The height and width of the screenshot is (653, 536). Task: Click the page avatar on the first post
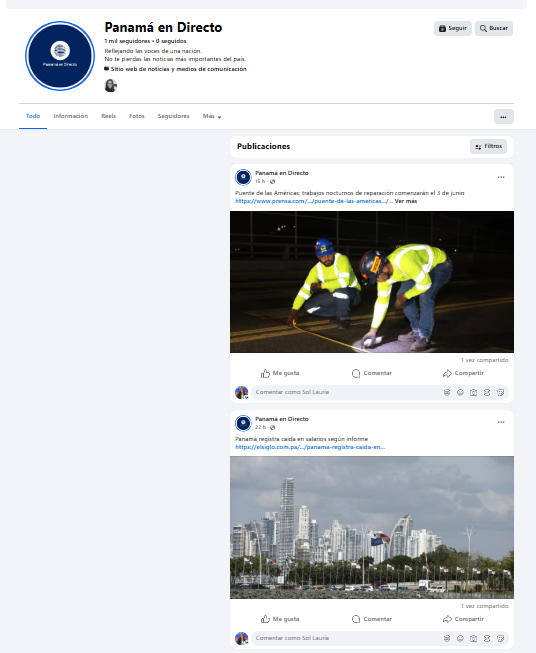(243, 177)
